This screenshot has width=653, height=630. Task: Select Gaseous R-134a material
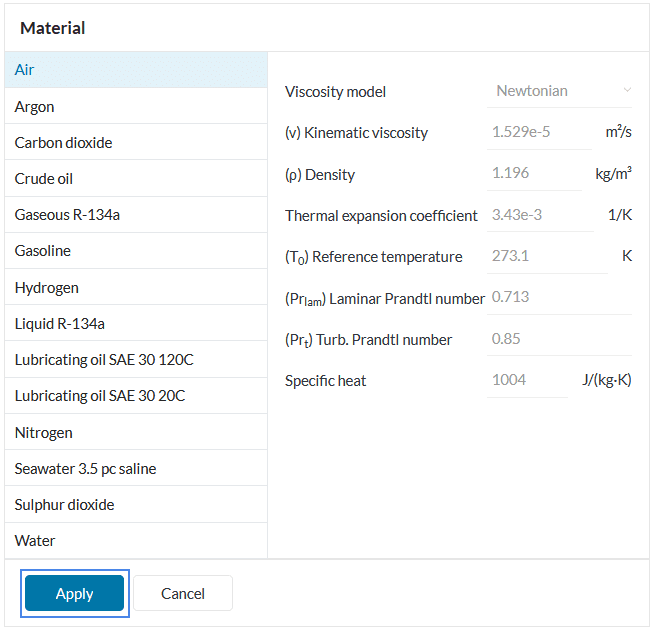[x=136, y=215]
